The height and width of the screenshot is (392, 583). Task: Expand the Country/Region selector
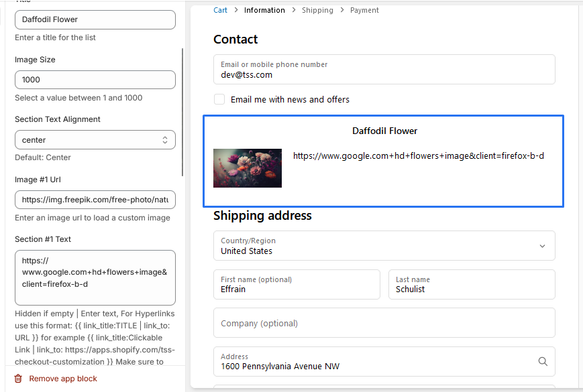(384, 246)
